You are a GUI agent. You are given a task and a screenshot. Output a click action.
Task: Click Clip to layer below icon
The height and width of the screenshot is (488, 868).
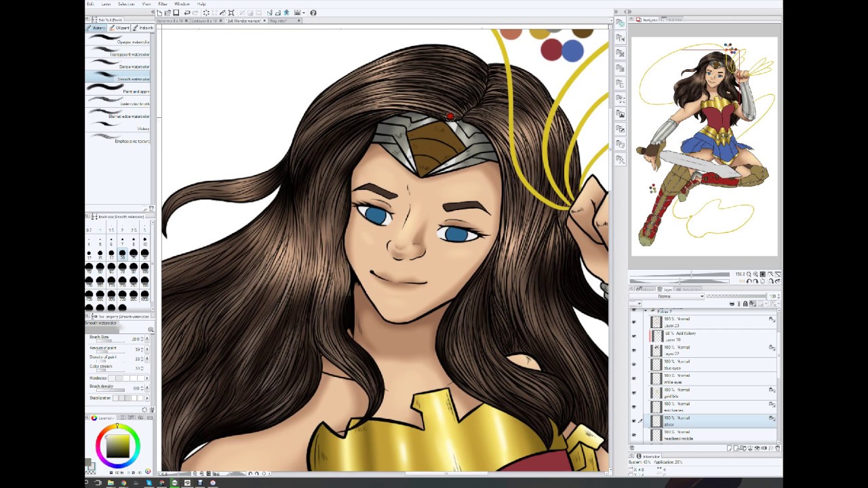pyautogui.click(x=732, y=304)
